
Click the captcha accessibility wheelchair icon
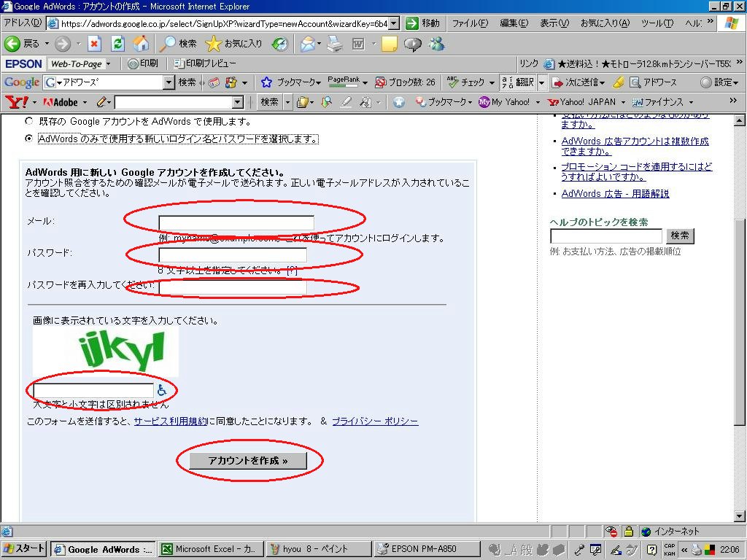[x=162, y=390]
